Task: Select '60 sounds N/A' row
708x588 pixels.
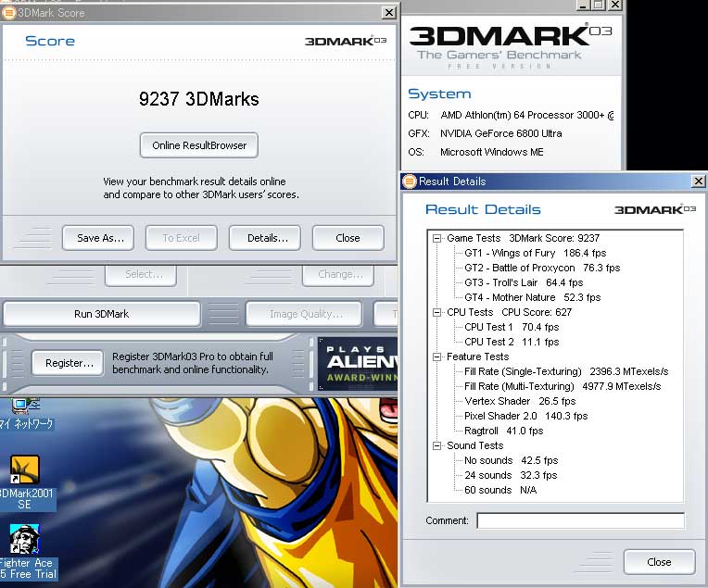Action: point(500,491)
